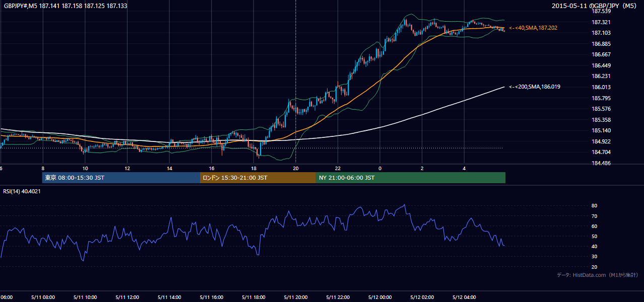Image resolution: width=644 pixels, height=302 pixels.
Task: Click the RSI(14) 40.4021 indicator label
Action: tap(22, 191)
